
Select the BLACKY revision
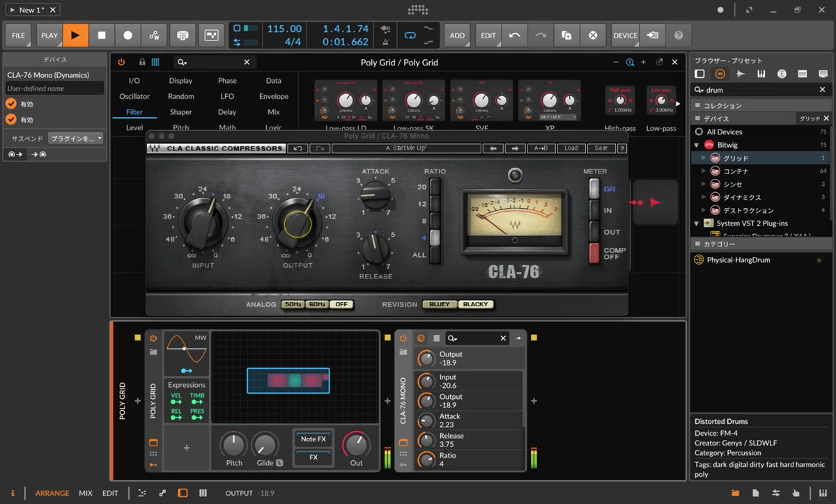click(476, 304)
